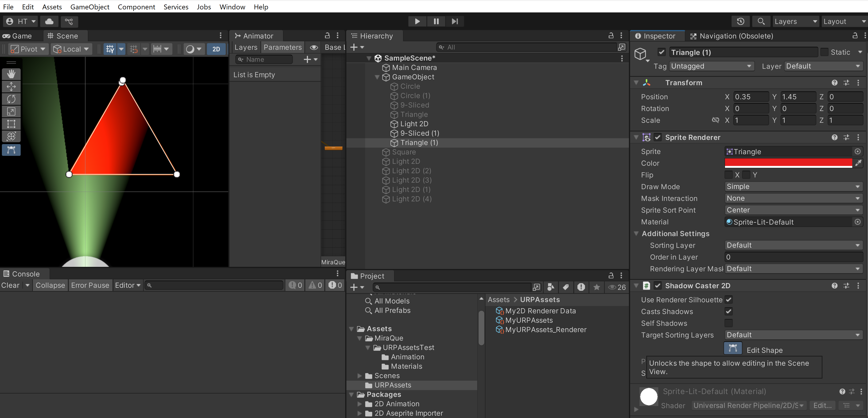Open the Draw Mode dropdown

tap(793, 187)
